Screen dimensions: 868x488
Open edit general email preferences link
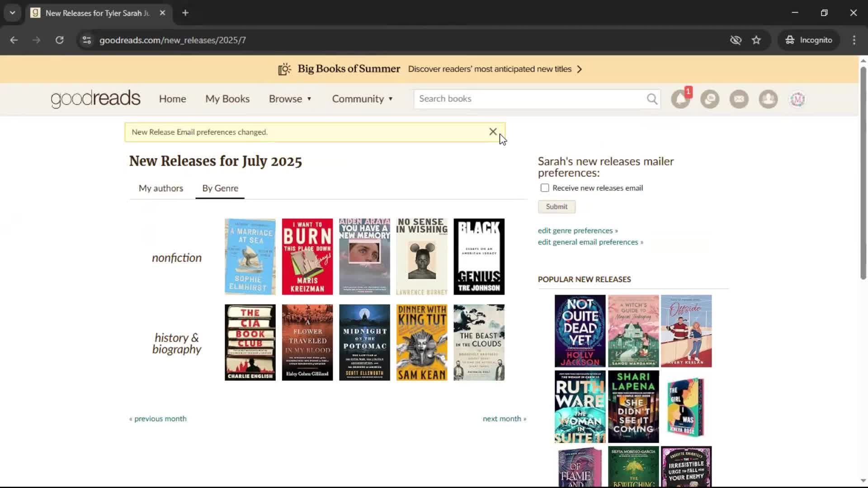pyautogui.click(x=590, y=242)
